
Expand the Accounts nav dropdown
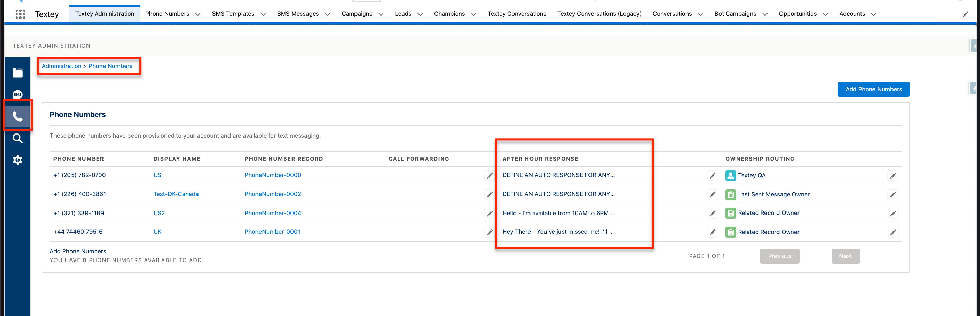tap(873, 14)
